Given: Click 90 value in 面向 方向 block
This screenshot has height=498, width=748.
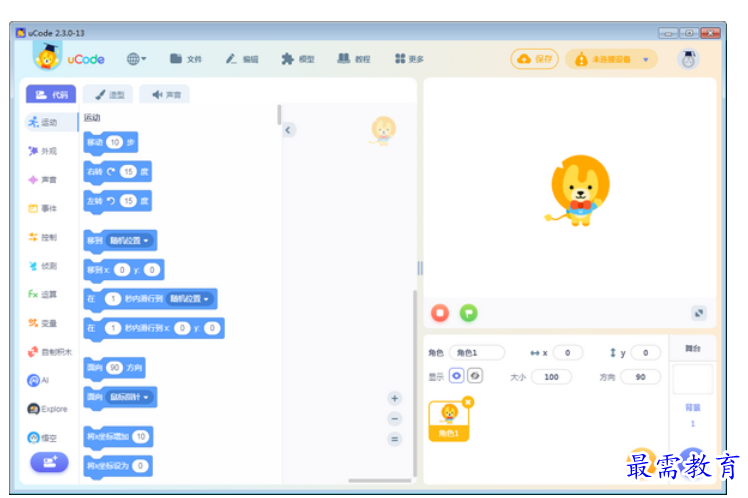Looking at the screenshot, I should coord(114,367).
